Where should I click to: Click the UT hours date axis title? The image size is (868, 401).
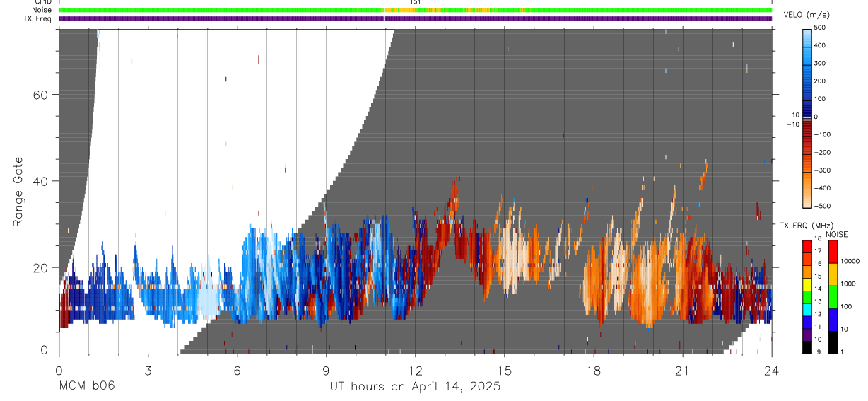(415, 386)
